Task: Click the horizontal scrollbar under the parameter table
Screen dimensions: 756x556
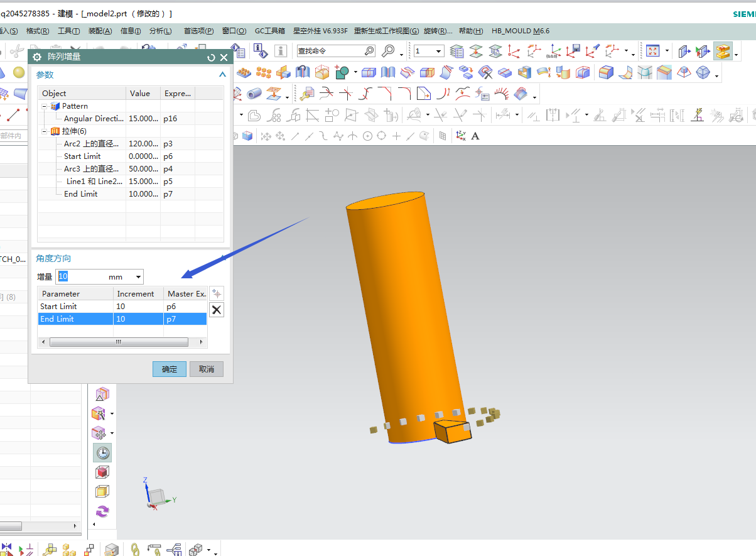Action: coord(119,342)
